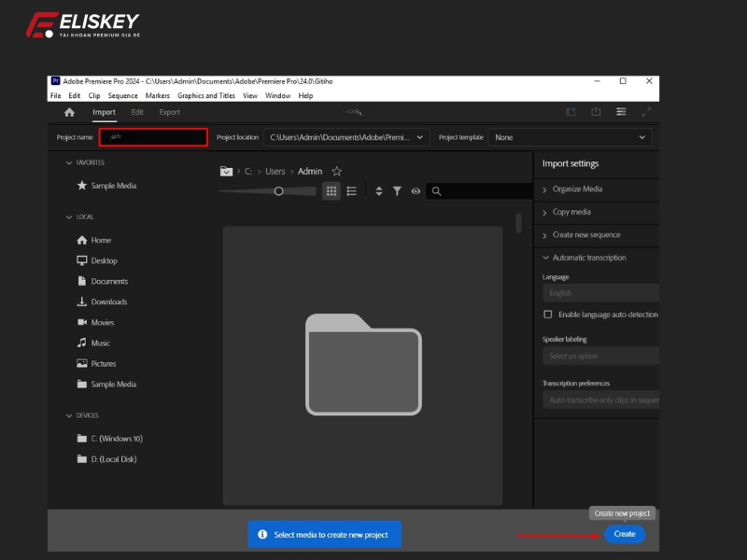Adjust the thumbnail size slider
This screenshot has width=747, height=560.
[278, 191]
